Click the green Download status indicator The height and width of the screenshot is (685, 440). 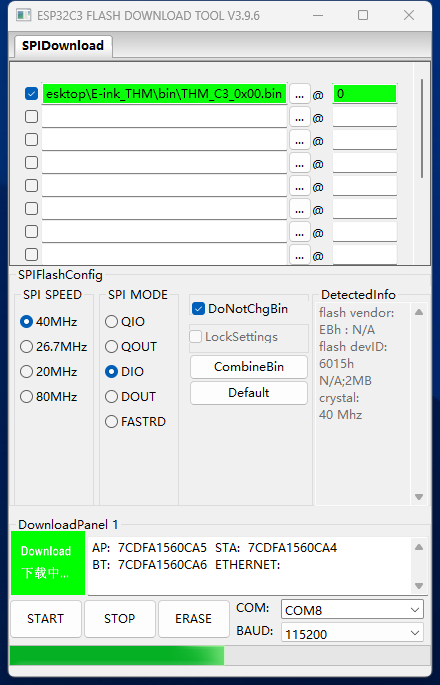[x=48, y=563]
